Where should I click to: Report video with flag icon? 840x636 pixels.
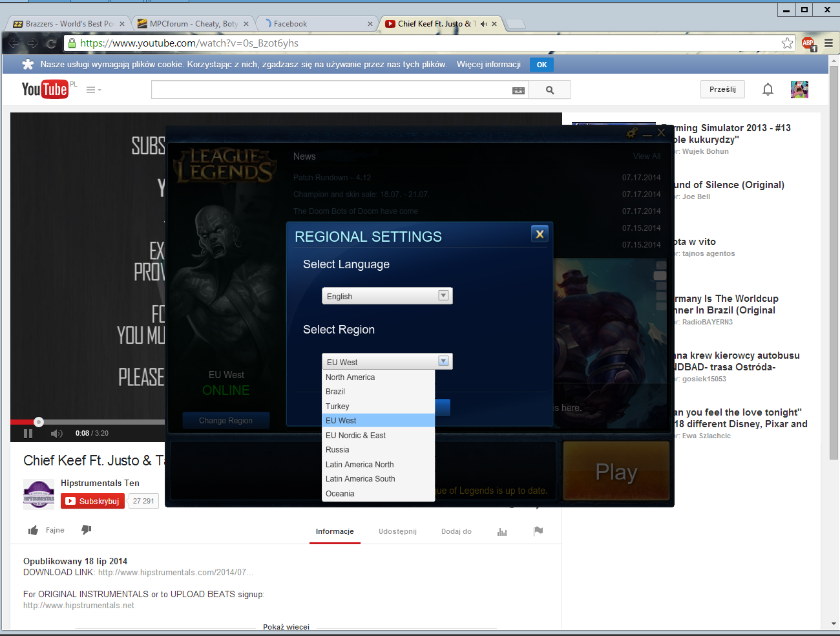(538, 531)
